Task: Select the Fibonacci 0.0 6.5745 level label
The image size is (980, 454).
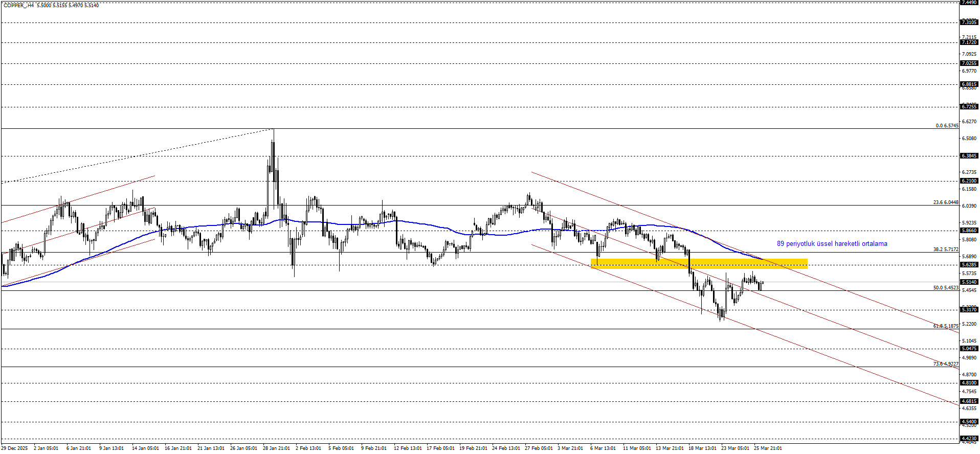Action: [x=947, y=125]
